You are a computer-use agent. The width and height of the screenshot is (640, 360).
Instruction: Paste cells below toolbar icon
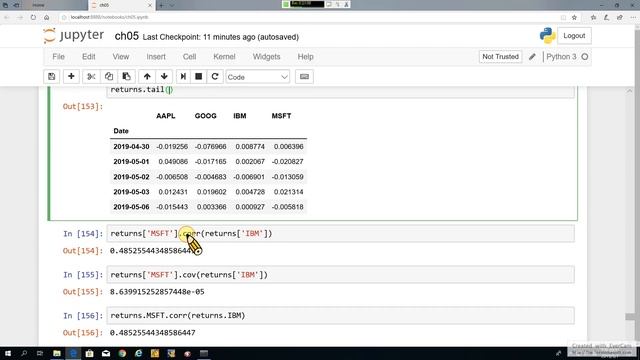(x=127, y=77)
